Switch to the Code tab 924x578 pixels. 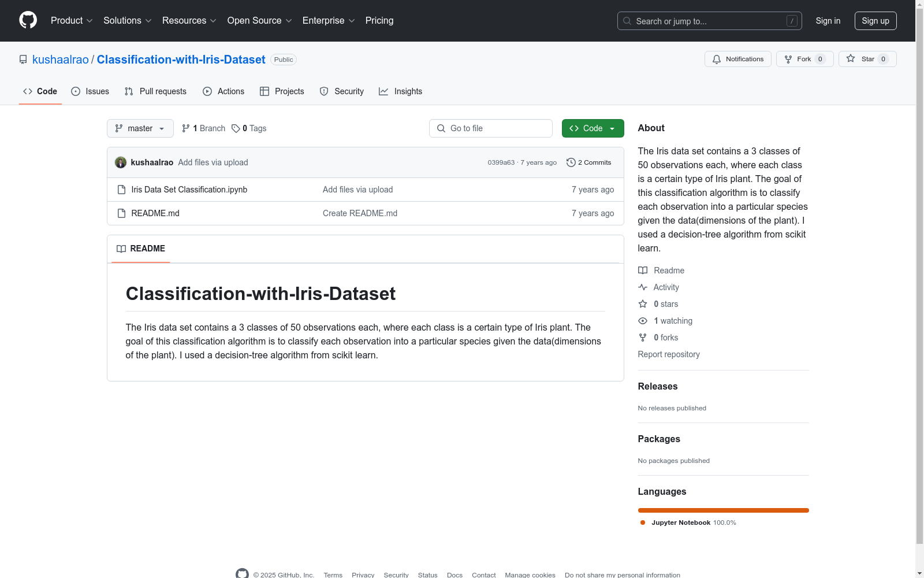(x=40, y=91)
